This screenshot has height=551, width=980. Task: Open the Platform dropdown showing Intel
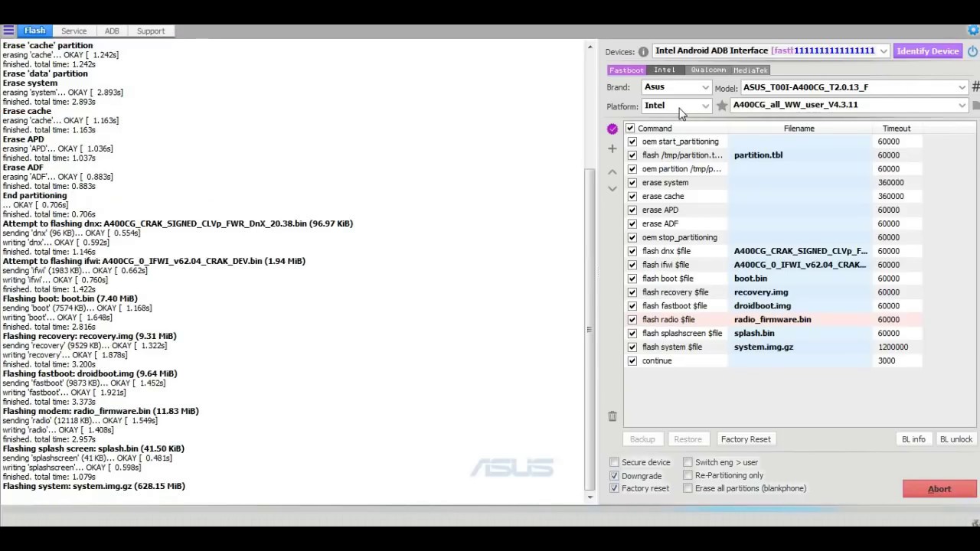tap(677, 106)
